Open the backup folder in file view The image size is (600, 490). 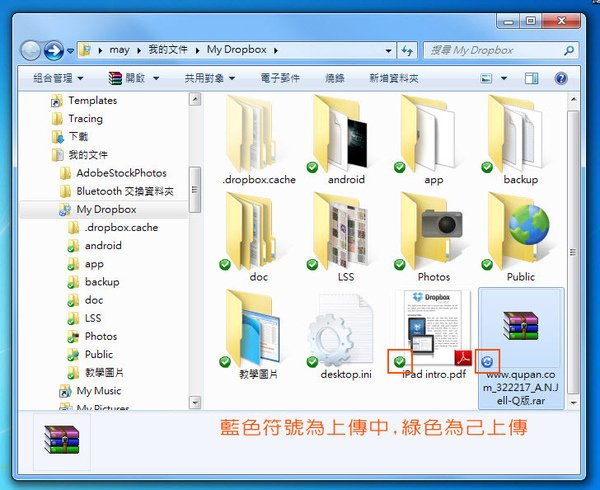(x=515, y=134)
